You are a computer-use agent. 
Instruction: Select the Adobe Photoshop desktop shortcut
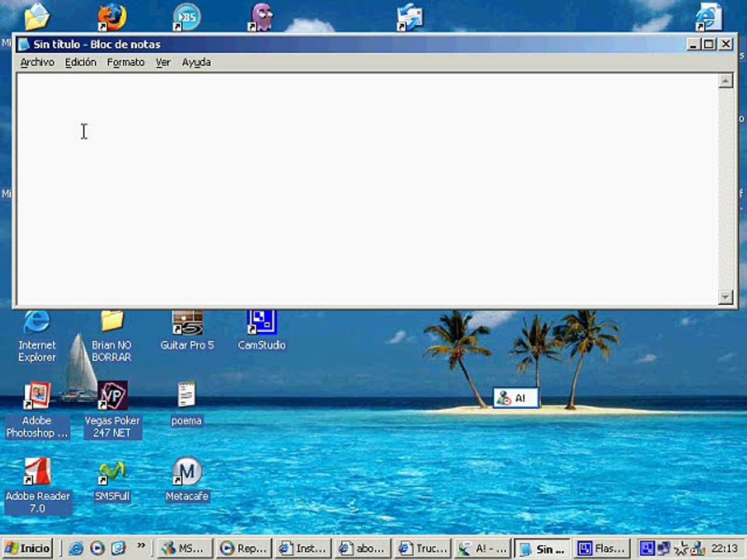click(x=37, y=410)
